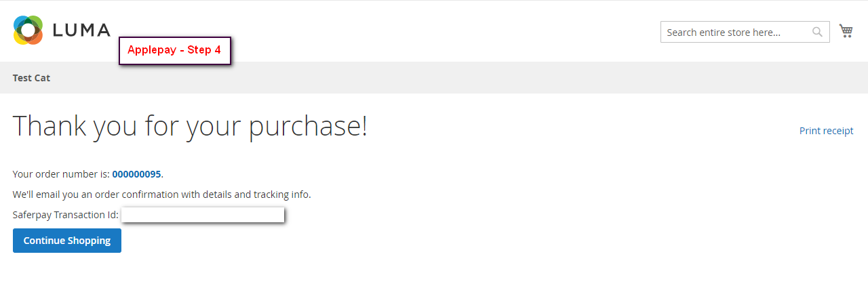Open the shopping cart icon
This screenshot has width=868, height=307.
click(846, 30)
